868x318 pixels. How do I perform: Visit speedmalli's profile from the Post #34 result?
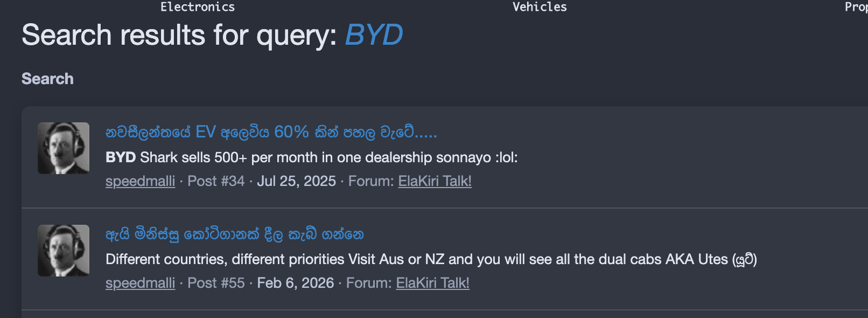(x=140, y=181)
